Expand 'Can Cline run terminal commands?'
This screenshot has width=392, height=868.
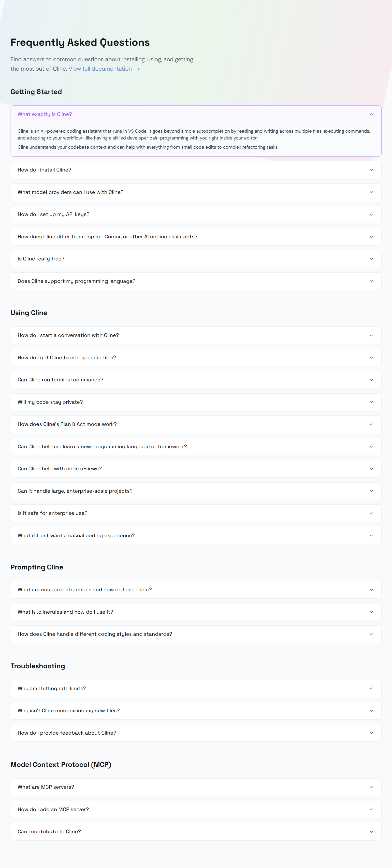(60, 380)
